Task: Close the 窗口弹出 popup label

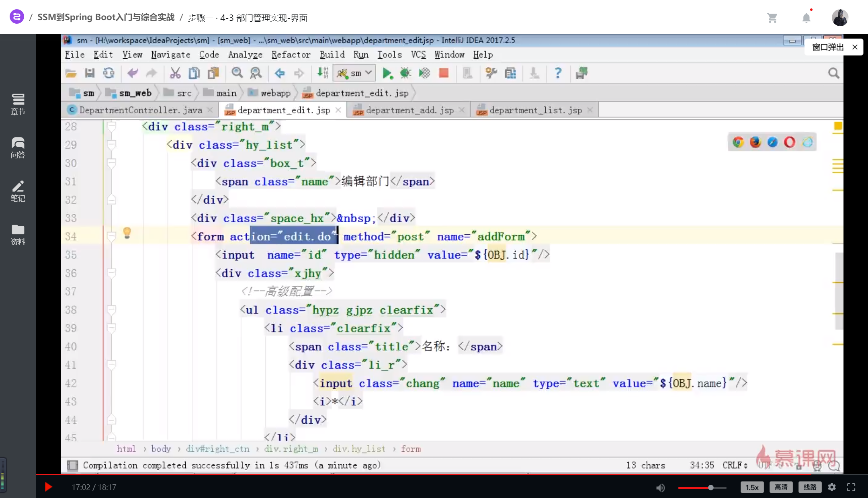Action: 855,47
